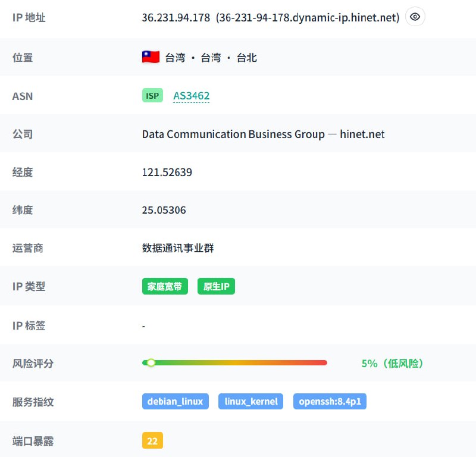
Task: Click the longitude value 121.52639
Action: [x=167, y=173]
